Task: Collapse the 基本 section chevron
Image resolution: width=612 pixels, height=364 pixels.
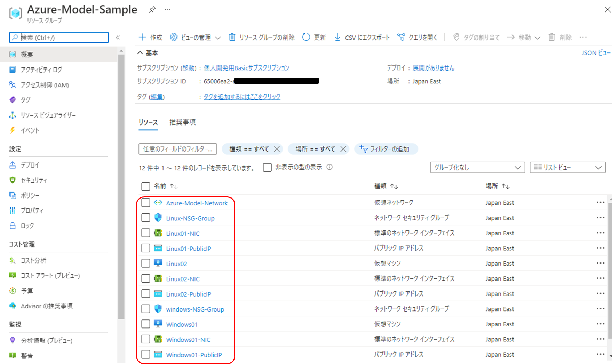Action: pyautogui.click(x=140, y=53)
